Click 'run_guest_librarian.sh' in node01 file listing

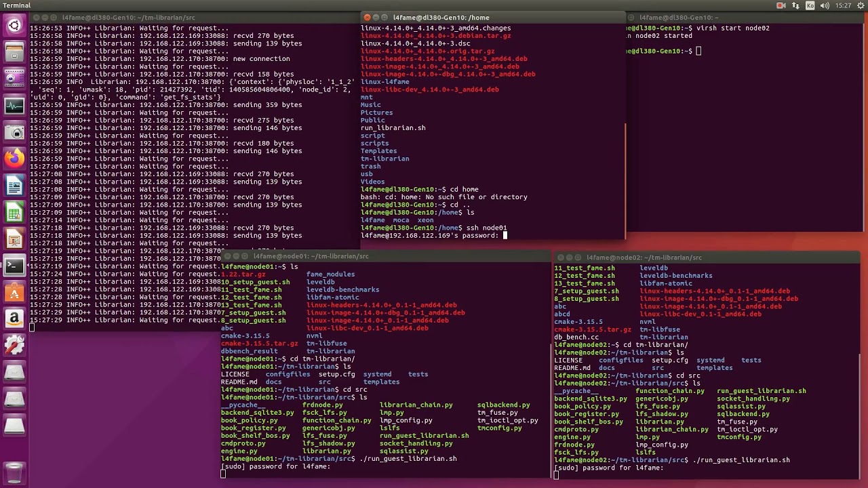(425, 436)
